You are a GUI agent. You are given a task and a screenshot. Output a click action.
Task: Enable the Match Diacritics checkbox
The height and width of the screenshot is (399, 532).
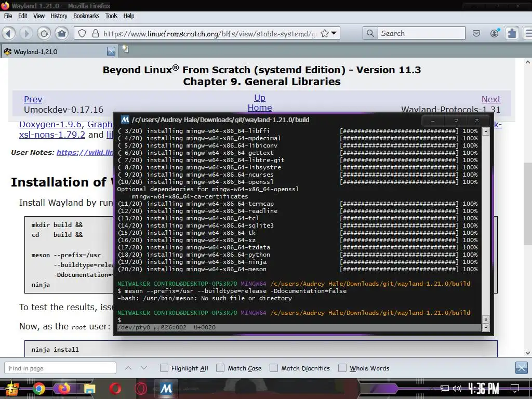[x=273, y=368]
